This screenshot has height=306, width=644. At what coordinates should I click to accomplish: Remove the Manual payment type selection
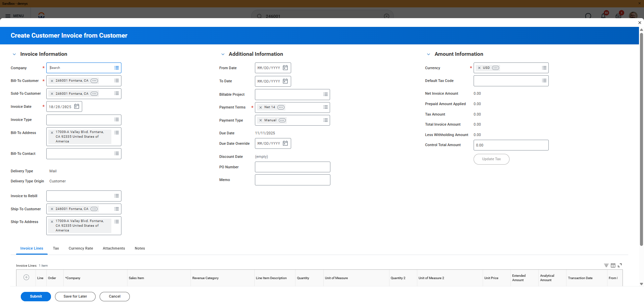261,120
